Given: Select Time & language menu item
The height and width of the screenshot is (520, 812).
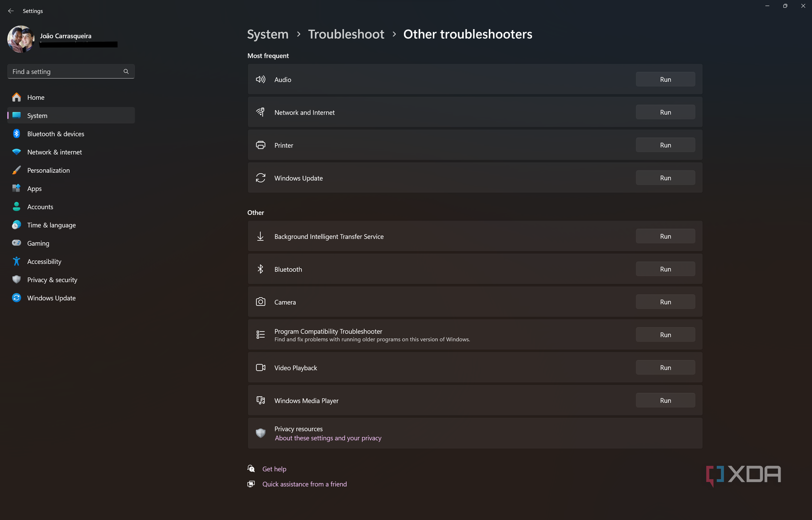Looking at the screenshot, I should [x=71, y=225].
